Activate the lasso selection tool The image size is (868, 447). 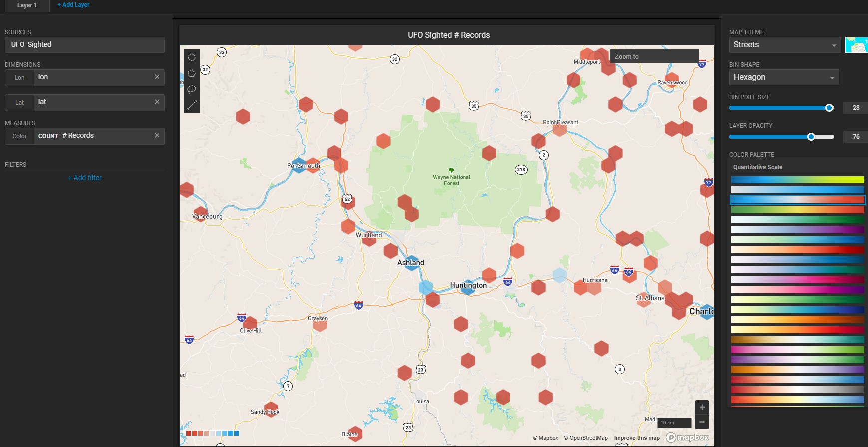(x=192, y=89)
